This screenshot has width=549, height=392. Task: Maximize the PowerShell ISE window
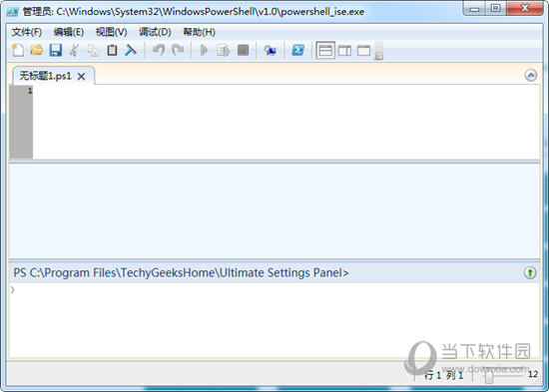click(x=496, y=8)
